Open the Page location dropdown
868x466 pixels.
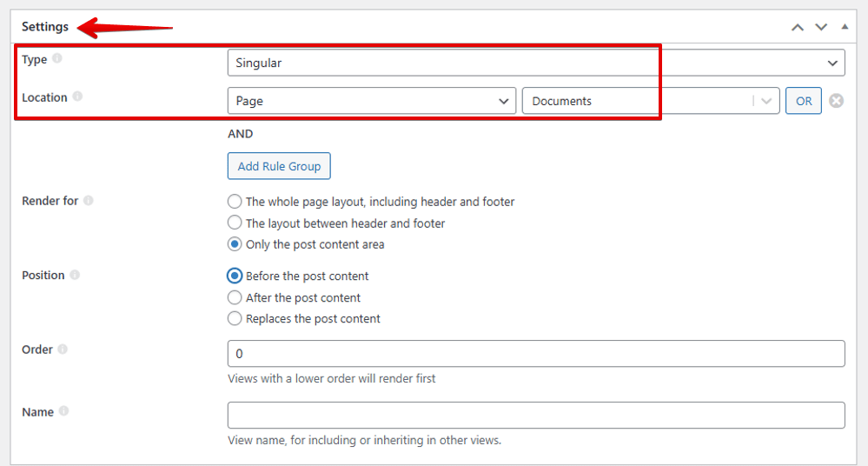tap(371, 101)
